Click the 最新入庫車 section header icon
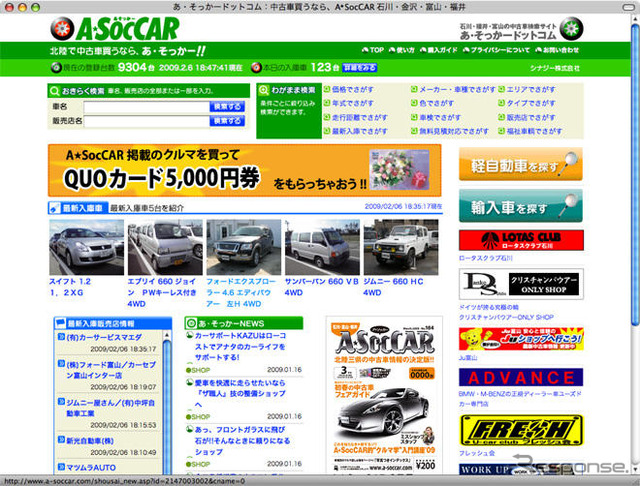The height and width of the screenshot is (486, 640). (x=54, y=208)
